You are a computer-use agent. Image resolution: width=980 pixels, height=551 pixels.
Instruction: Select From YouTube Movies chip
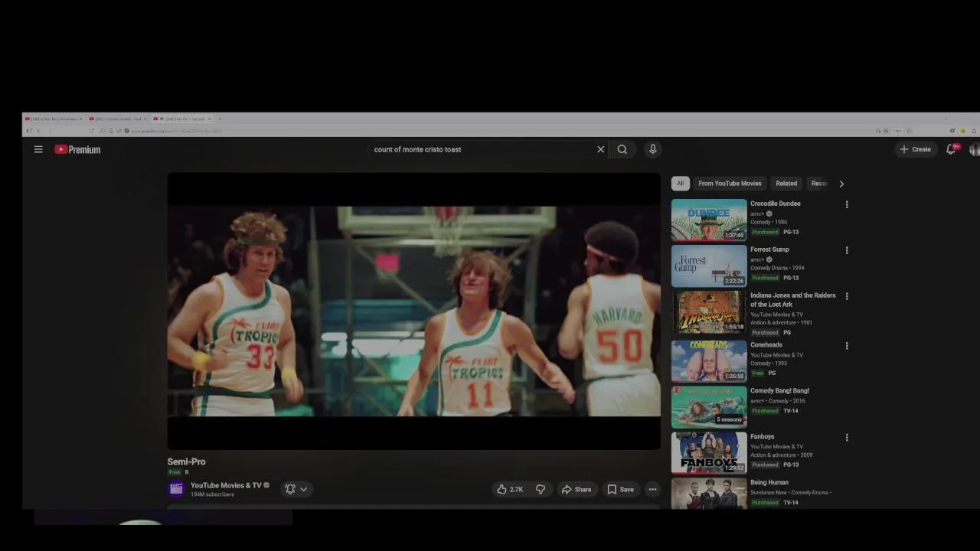(x=730, y=184)
